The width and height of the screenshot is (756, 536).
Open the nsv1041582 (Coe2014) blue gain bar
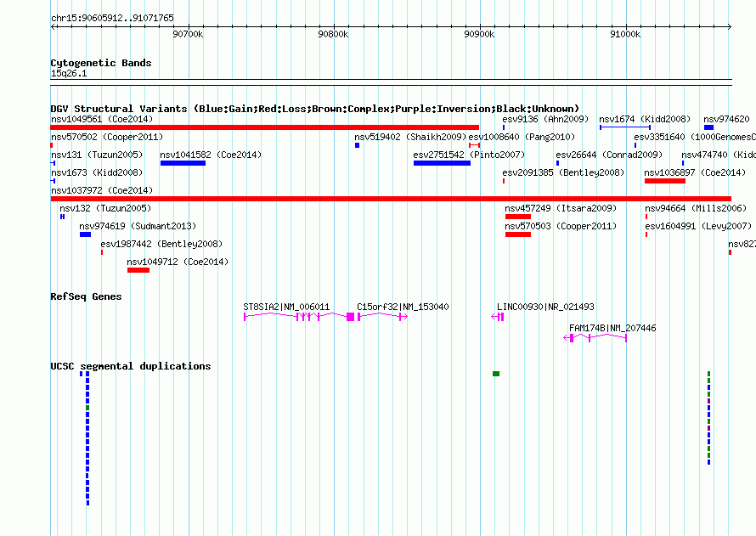pyautogui.click(x=183, y=163)
